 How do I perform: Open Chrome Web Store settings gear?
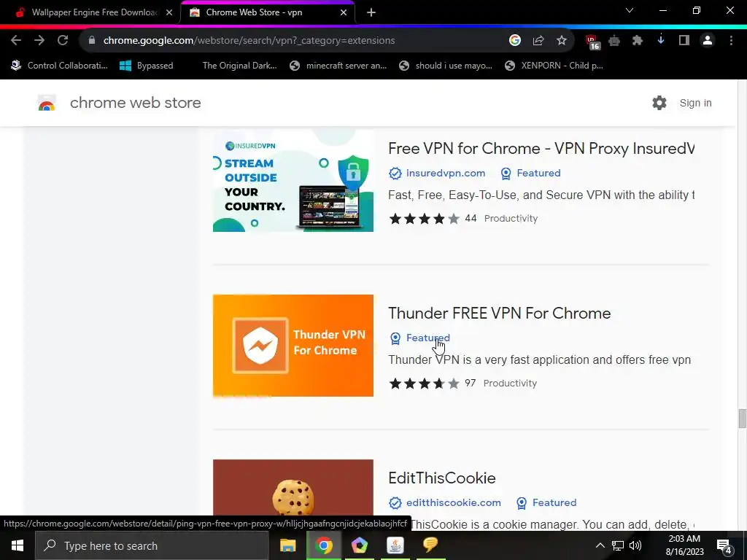659,103
